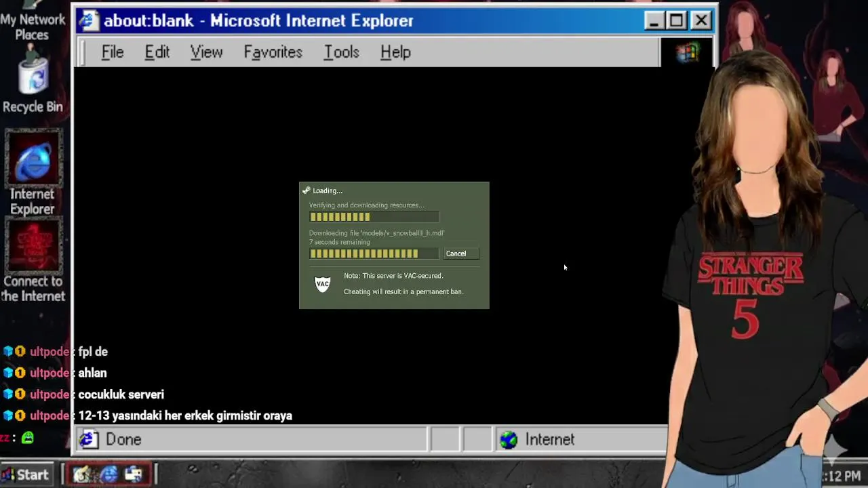This screenshot has width=868, height=488.
Task: Click the badge next to 'fpl de'
Action: pyautogui.click(x=20, y=351)
